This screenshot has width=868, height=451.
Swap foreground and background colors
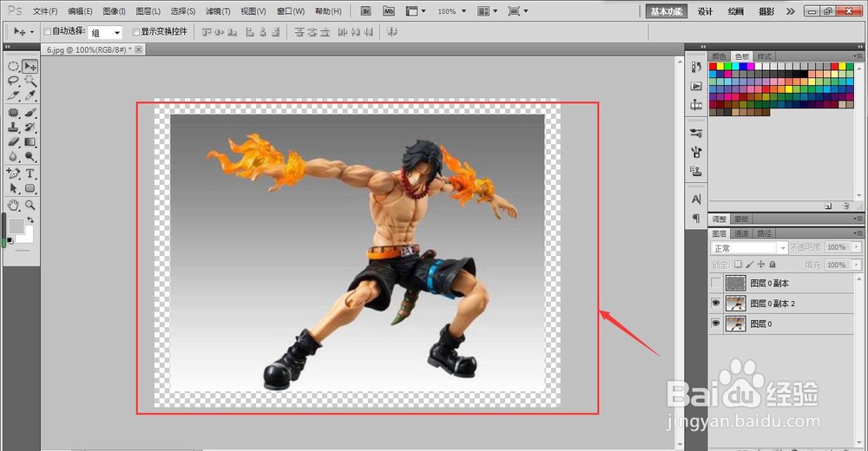(30, 220)
